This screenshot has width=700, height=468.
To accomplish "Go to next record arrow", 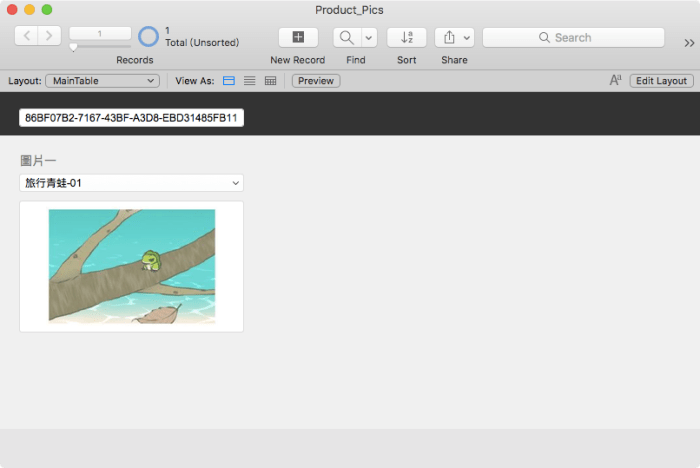I will point(49,37).
